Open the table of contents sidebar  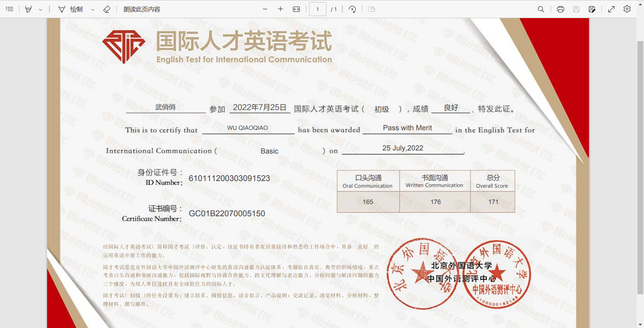tap(10, 9)
